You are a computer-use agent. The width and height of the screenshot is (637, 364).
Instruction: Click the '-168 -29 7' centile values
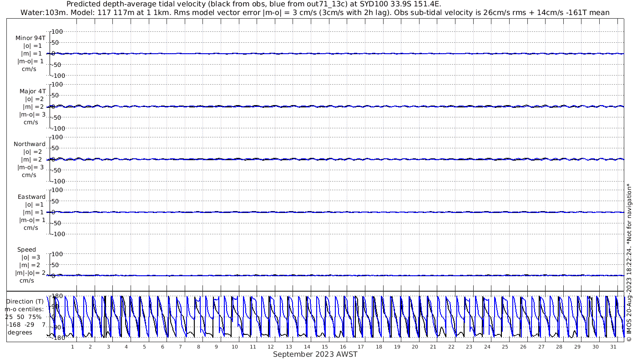26,325
